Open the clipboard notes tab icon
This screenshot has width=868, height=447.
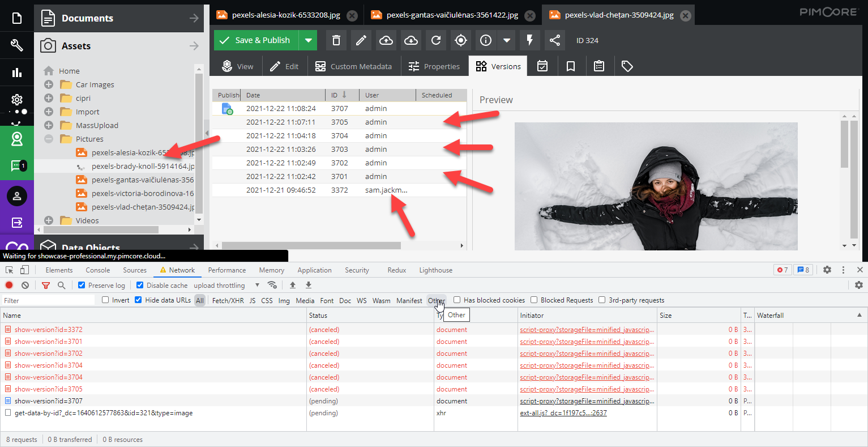click(x=599, y=66)
